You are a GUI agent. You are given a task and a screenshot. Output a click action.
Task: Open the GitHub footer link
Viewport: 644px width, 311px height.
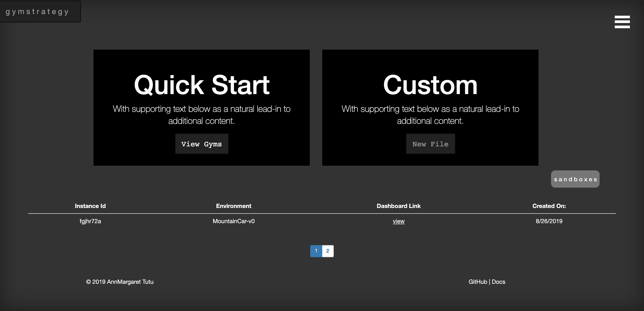[x=478, y=282]
